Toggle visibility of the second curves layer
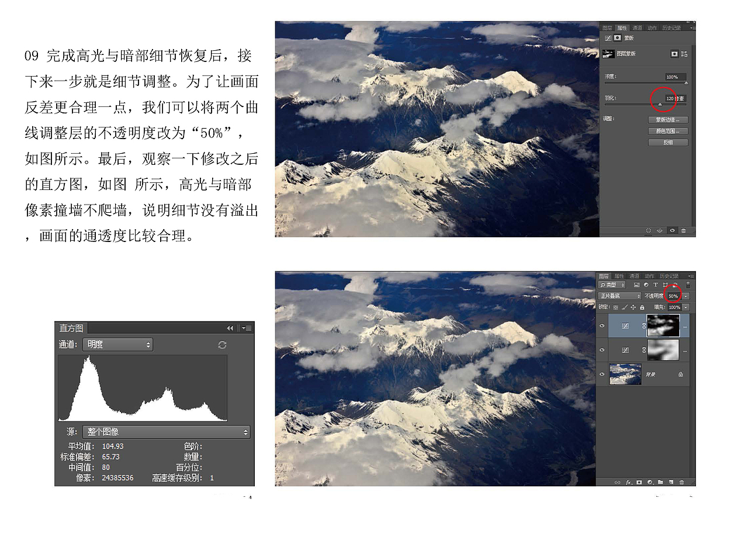This screenshot has height=560, width=748. click(x=602, y=350)
